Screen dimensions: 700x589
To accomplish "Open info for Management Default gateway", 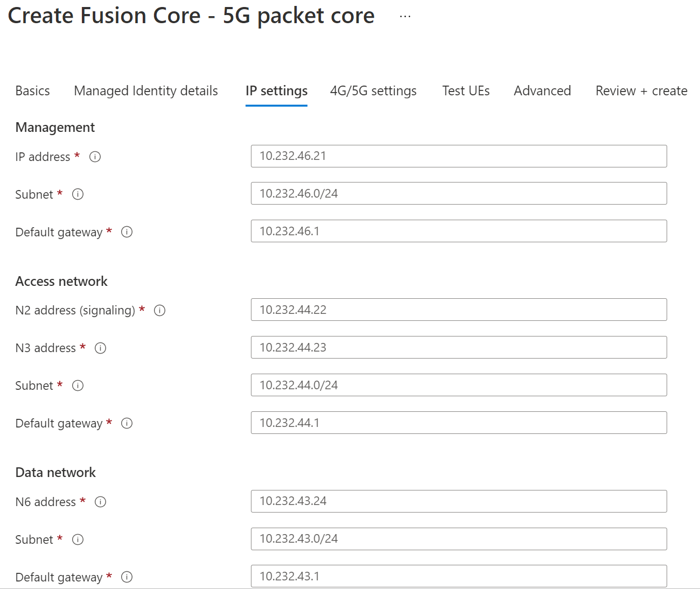I will pos(127,232).
